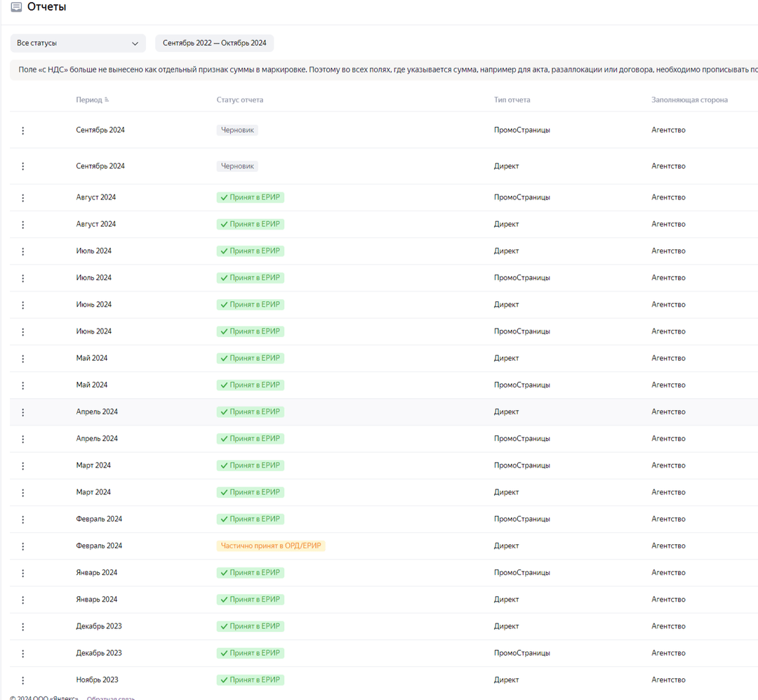Click Принят в ЕРИР status for Август 2024 ПромоСтраницы
The width and height of the screenshot is (758, 700).
coord(251,197)
